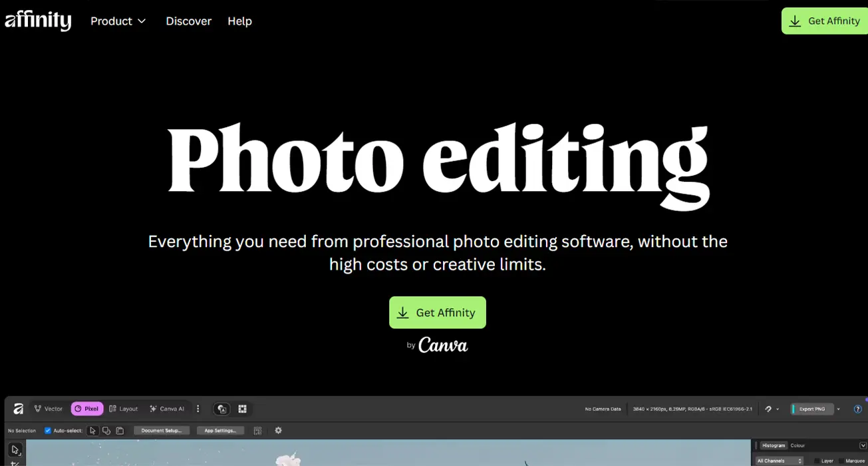Open the Product dropdown in the navigation bar
Viewport: 868px width, 466px height.
point(118,21)
